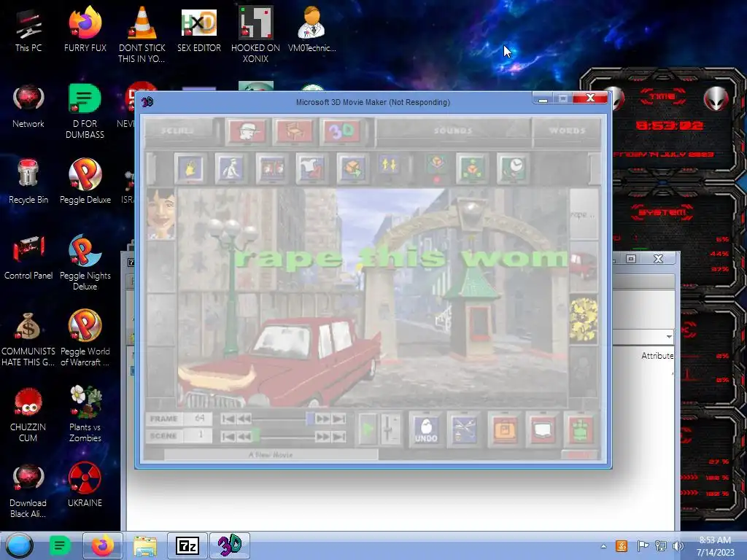
Task: Open the Actors browser in Movie Maker
Action: pyautogui.click(x=248, y=131)
